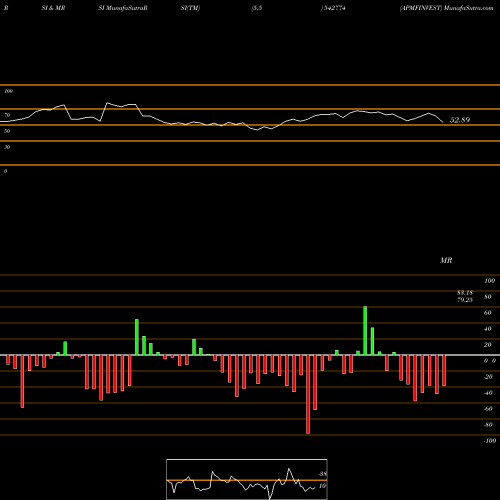Click the SI MunafaSutraR header label
This screenshot has width=500, height=500.
click(x=123, y=8)
